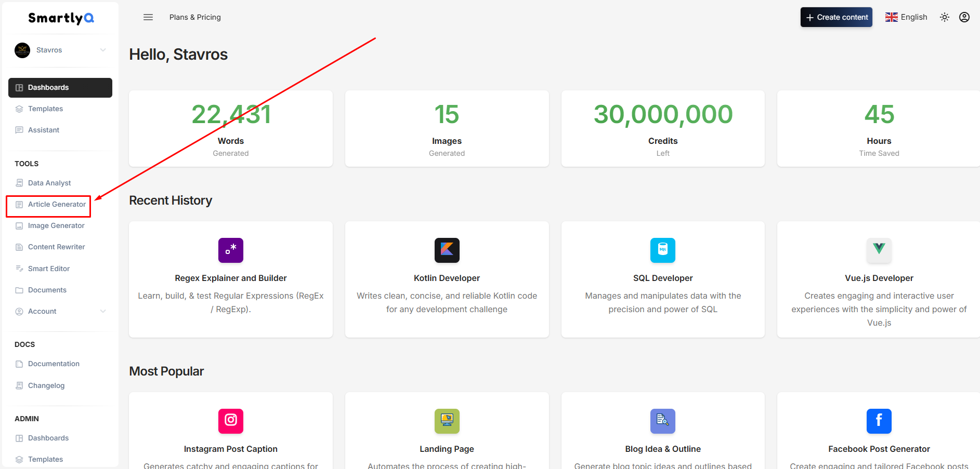Open Vue.js Developer card title
The height and width of the screenshot is (469, 980).
click(x=879, y=278)
